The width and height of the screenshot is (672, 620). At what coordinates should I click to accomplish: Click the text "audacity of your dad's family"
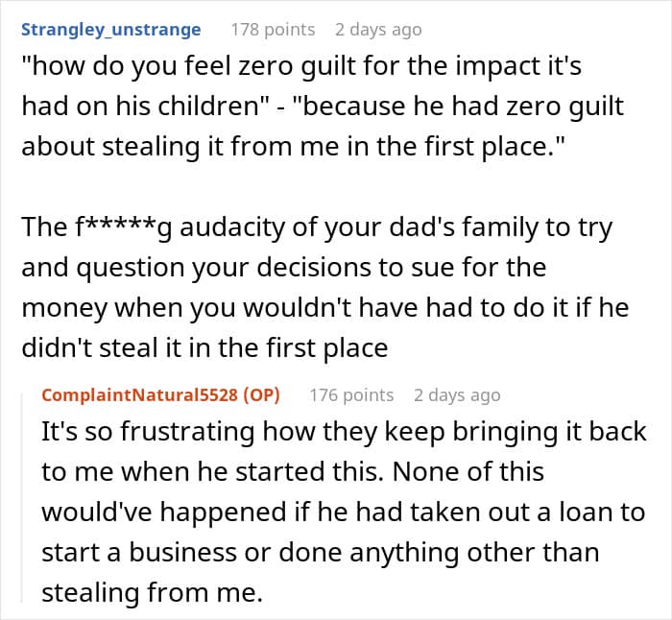point(326,227)
